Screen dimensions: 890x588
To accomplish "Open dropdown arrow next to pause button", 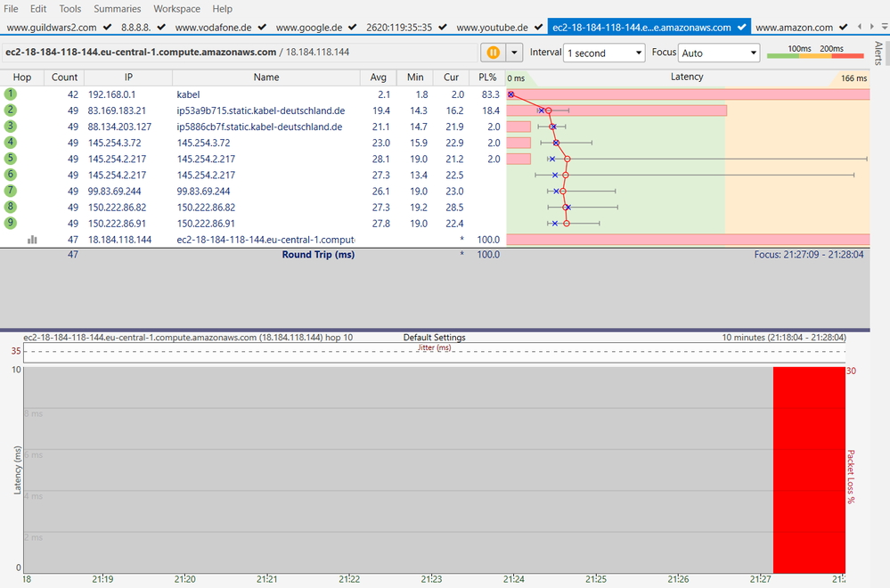I will tap(514, 53).
